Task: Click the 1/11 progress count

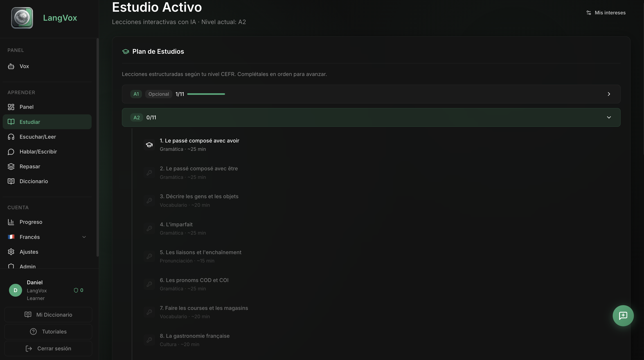Action: [x=180, y=94]
